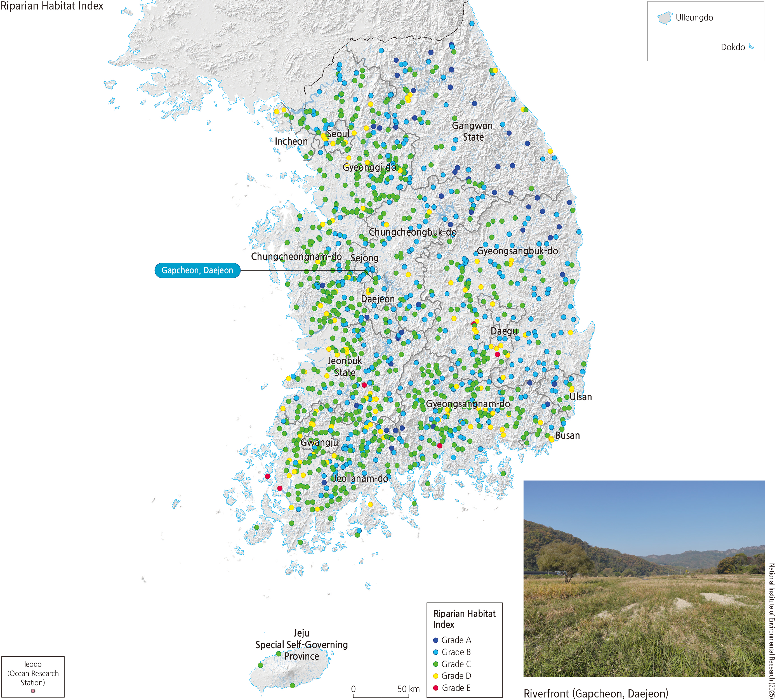Click the Grade A dark blue legend dot
Image resolution: width=775 pixels, height=700 pixels.
[x=435, y=640]
